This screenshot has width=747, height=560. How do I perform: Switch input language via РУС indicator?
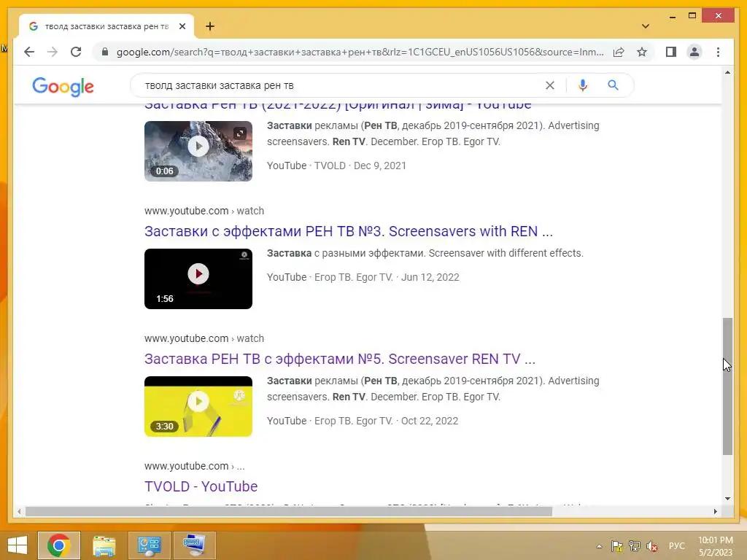pos(676,546)
